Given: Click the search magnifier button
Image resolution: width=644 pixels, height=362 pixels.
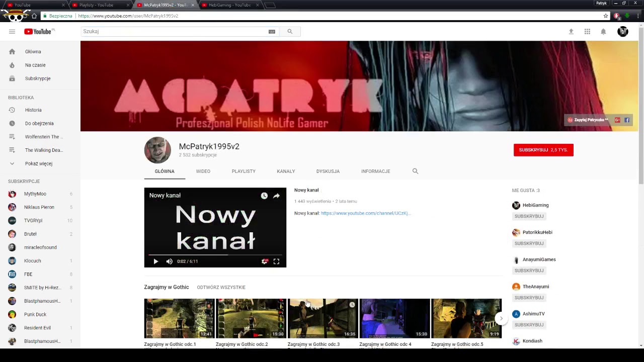Looking at the screenshot, I should [x=290, y=32].
